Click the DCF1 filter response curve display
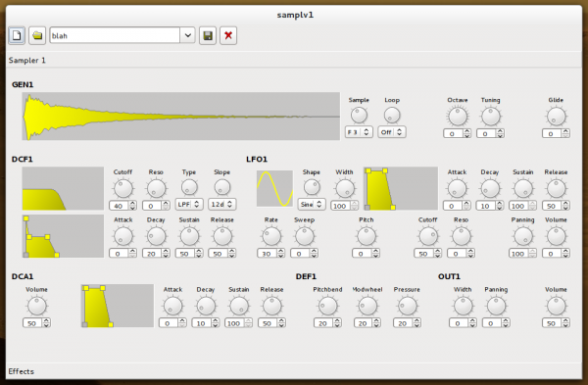Screen dimensions: 588x385 [63, 188]
